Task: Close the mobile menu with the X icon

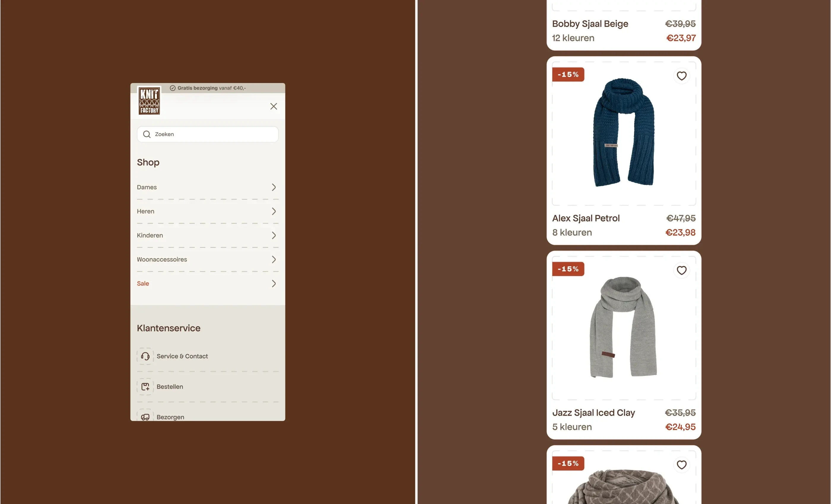Action: point(274,106)
